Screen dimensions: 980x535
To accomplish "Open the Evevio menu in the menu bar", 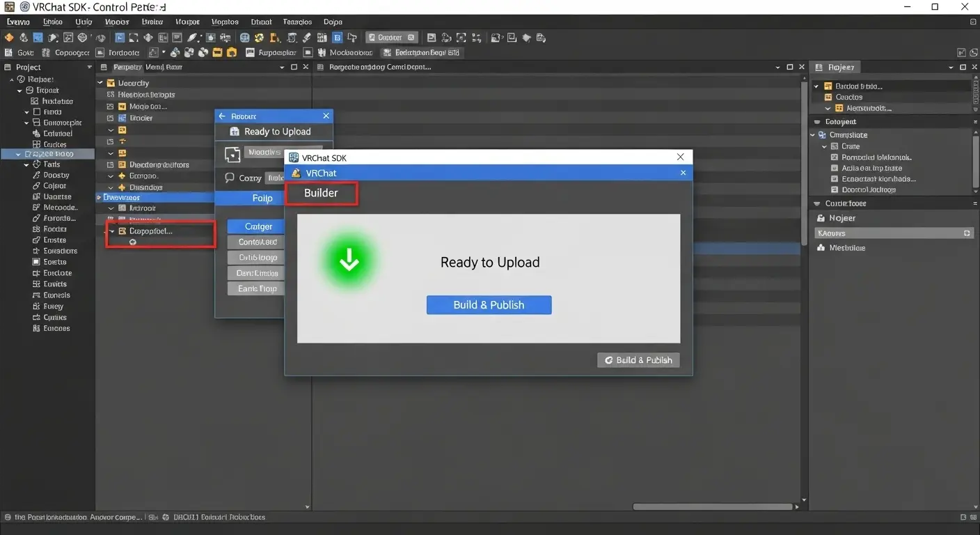I will 18,22.
